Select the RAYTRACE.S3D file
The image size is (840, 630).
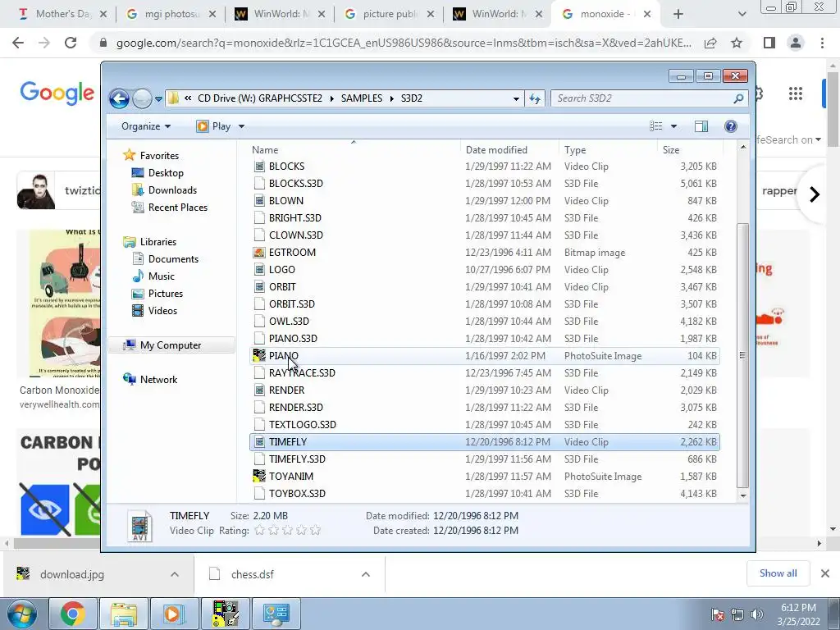485,373
